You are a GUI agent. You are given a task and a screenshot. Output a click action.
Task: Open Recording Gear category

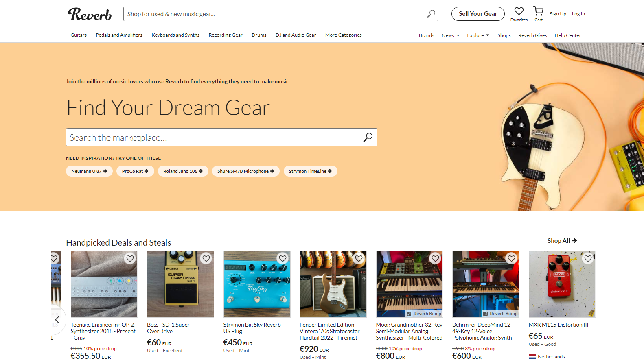tap(226, 35)
